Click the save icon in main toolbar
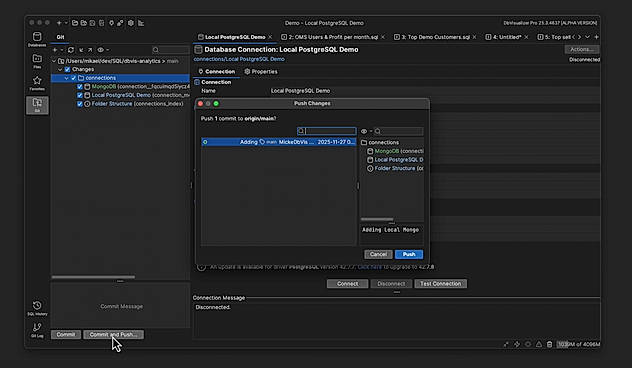Image resolution: width=632 pixels, height=368 pixels. 92,23
